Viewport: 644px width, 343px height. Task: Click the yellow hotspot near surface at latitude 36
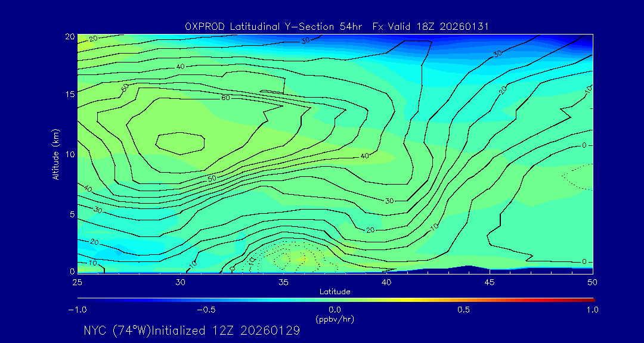[x=298, y=258]
